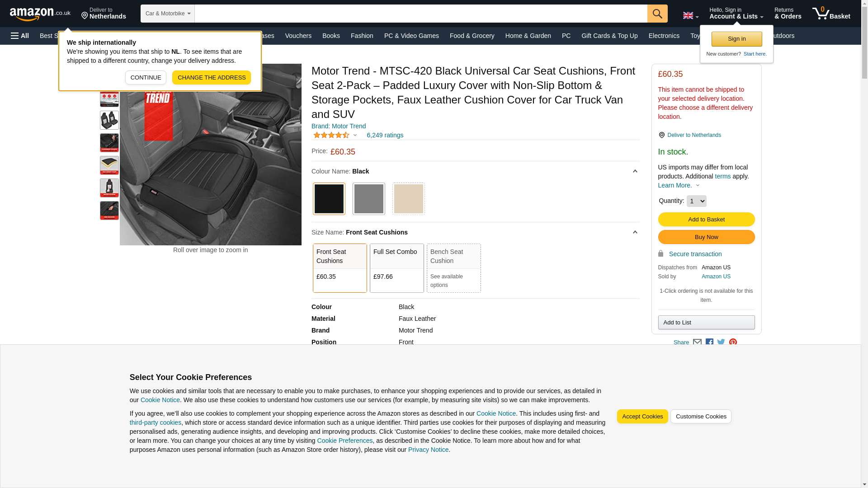This screenshot has height=488, width=868.
Task: Share via the Facebook icon
Action: pos(709,343)
